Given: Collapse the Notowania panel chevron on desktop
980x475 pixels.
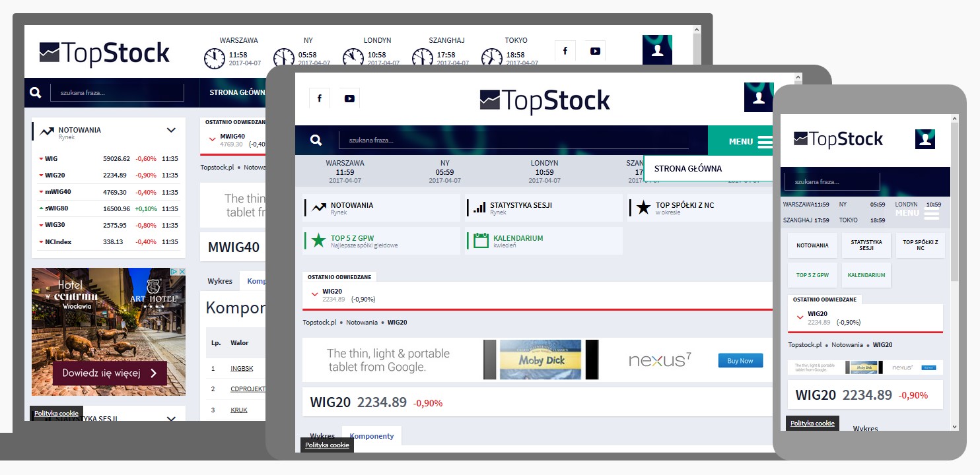Looking at the screenshot, I should tap(171, 131).
